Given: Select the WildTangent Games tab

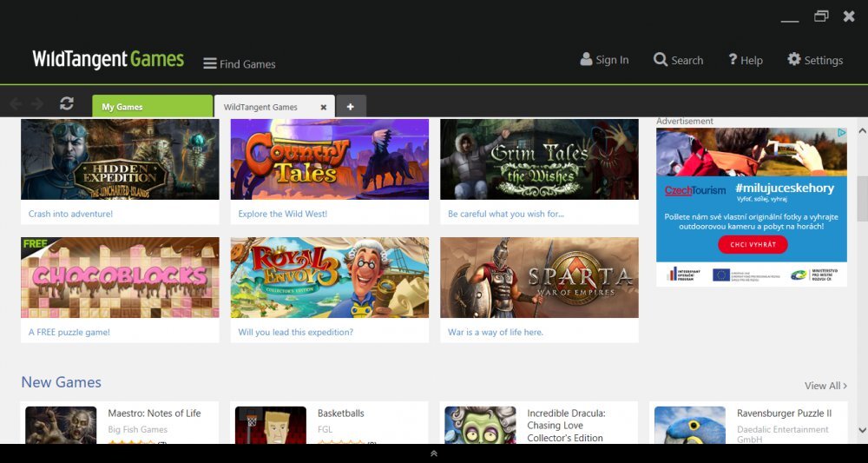Looking at the screenshot, I should [x=261, y=107].
